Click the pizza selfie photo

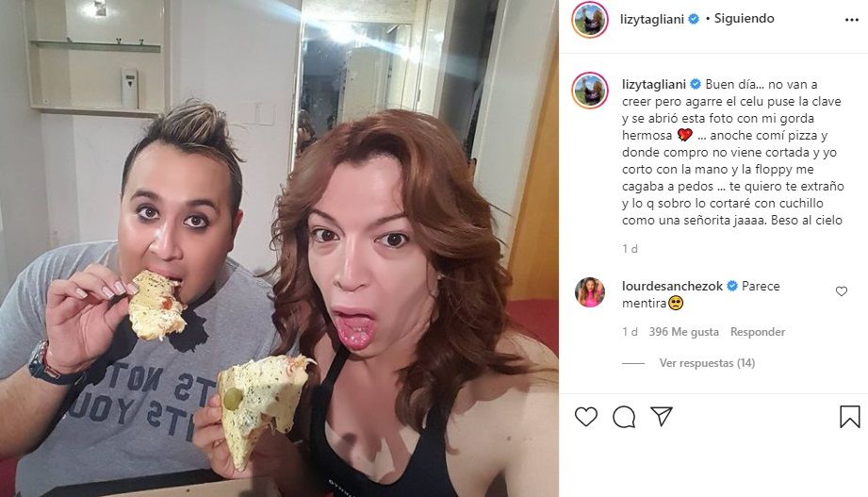pyautogui.click(x=279, y=248)
